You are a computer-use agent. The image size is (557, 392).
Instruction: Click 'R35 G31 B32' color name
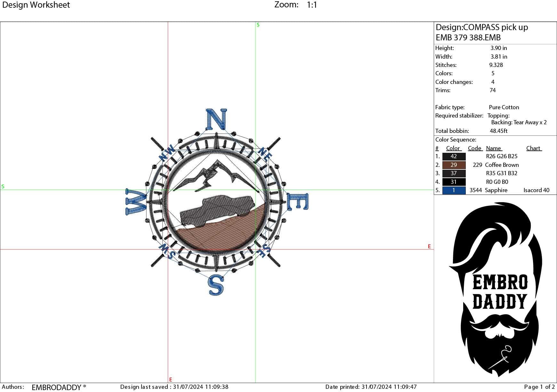click(x=502, y=173)
